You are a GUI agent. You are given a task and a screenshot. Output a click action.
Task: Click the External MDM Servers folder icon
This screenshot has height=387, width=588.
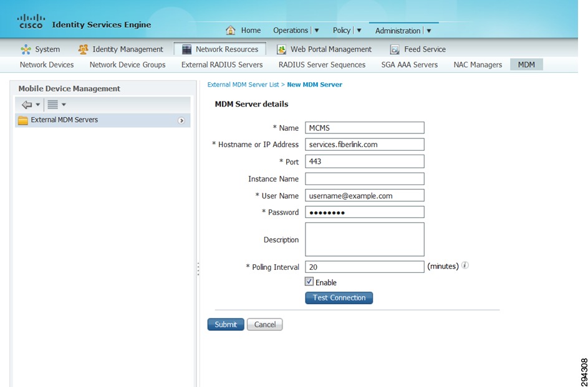click(x=23, y=120)
